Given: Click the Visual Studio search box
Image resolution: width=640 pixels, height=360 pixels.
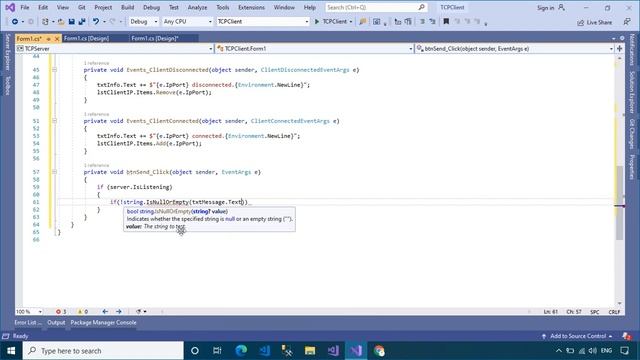Looking at the screenshot, I should [376, 7].
